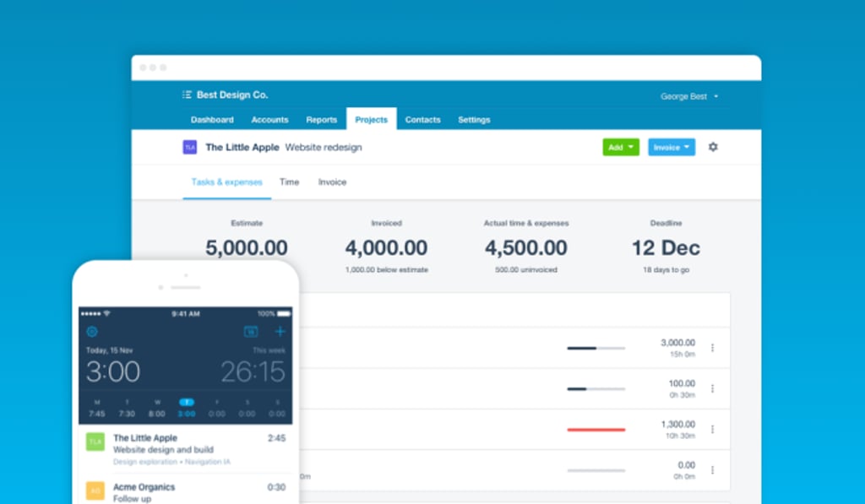Click the three-dot menu on the 100.00 row
Viewport: 865px width, 504px height.
tap(712, 388)
